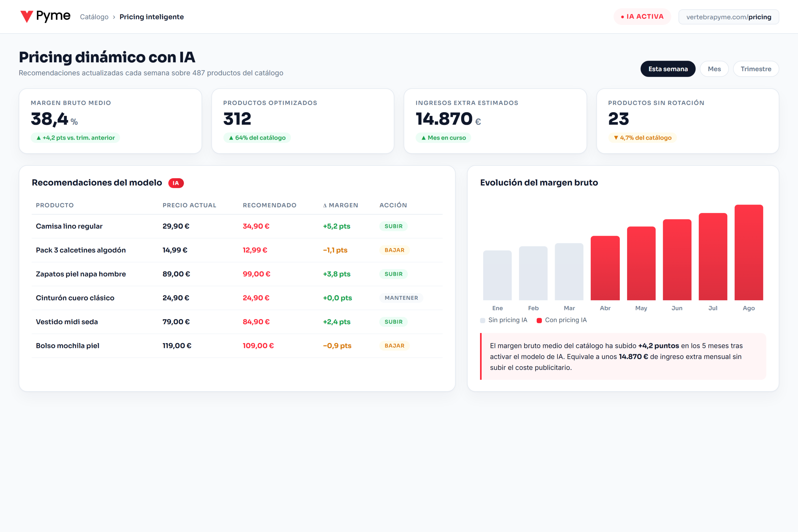Click the Ene bar in the chart

[497, 275]
